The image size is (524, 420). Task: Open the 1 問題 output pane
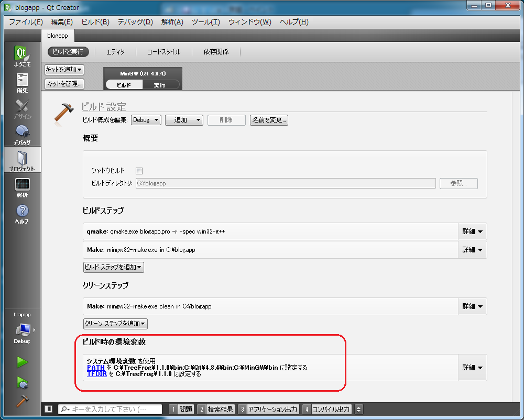[181, 409]
